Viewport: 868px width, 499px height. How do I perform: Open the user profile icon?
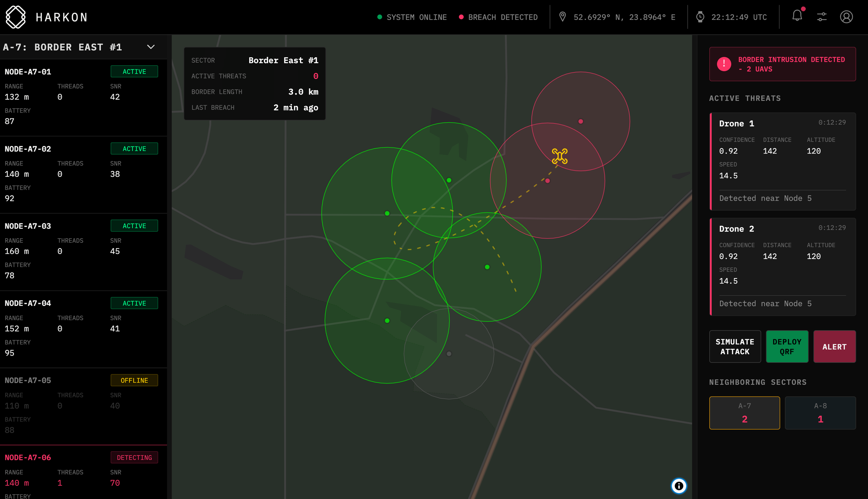[846, 17]
